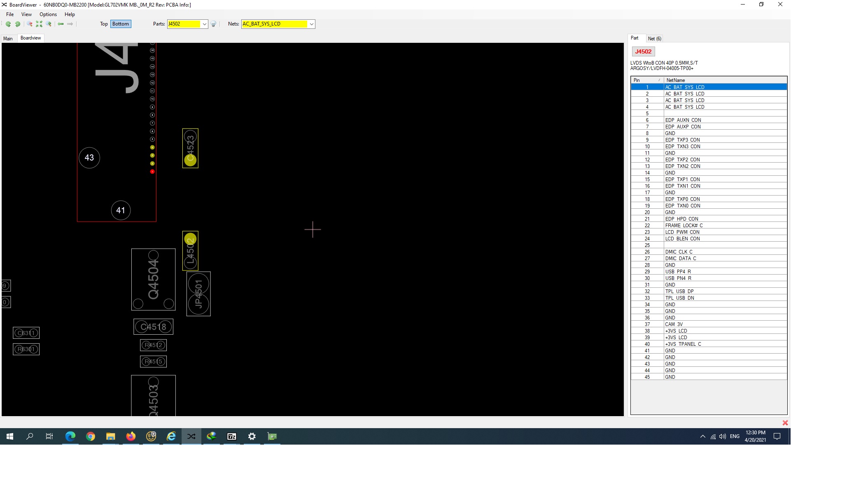The height and width of the screenshot is (494, 868).
Task: Click the yellow pad on C4523
Action: 190,160
